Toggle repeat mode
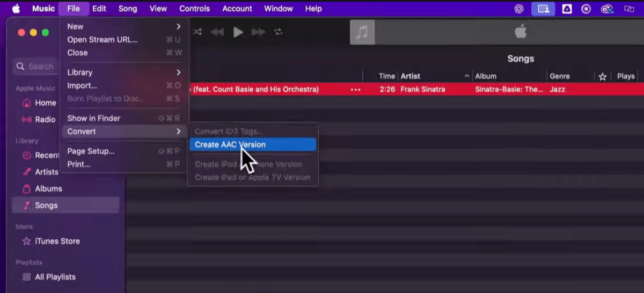The image size is (644, 293). [278, 32]
